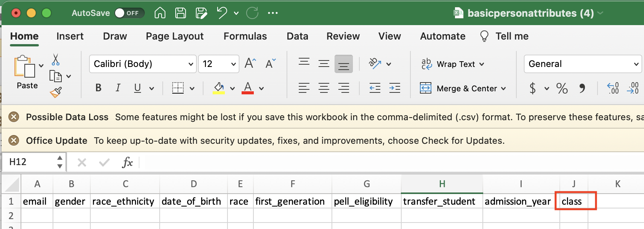Apply the yellow fill color

tap(218, 88)
